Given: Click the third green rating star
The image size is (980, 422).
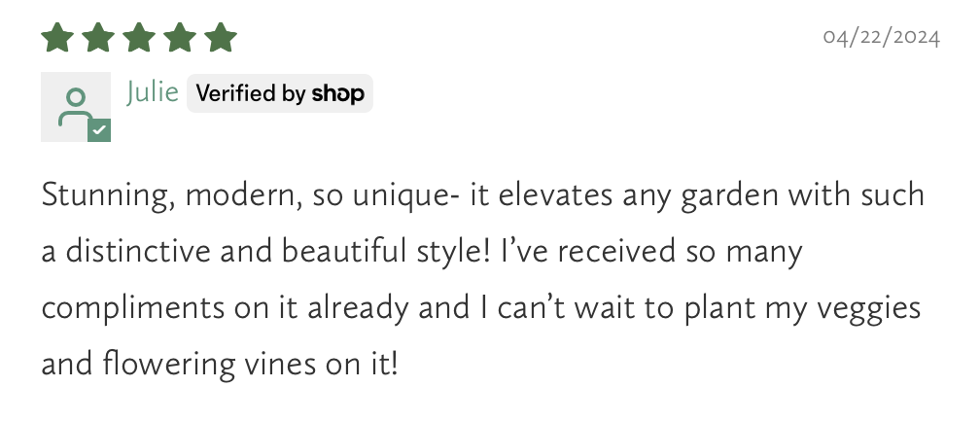Looking at the screenshot, I should click(x=139, y=38).
